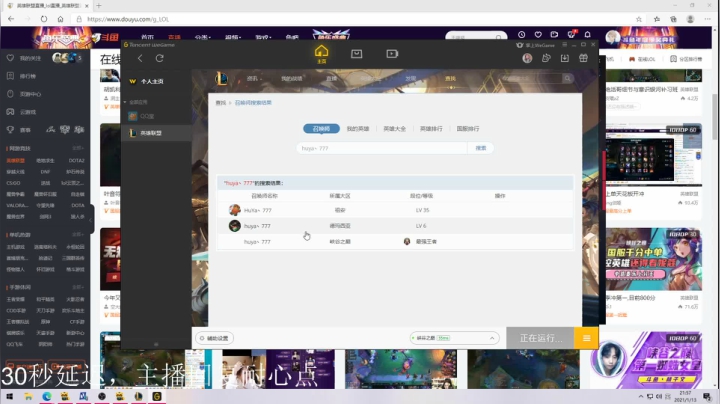The image size is (720, 404).
Task: Open WeGame user avatar profile
Action: tap(527, 58)
